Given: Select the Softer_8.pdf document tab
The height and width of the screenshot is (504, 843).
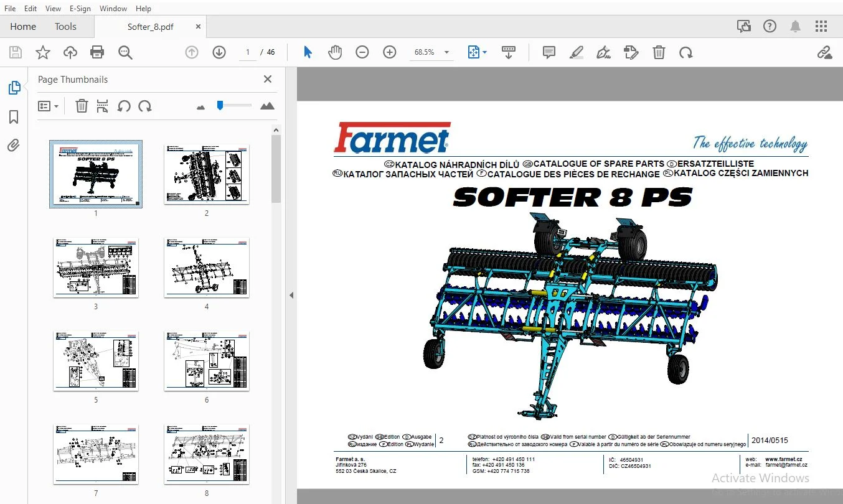Looking at the screenshot, I should [151, 27].
